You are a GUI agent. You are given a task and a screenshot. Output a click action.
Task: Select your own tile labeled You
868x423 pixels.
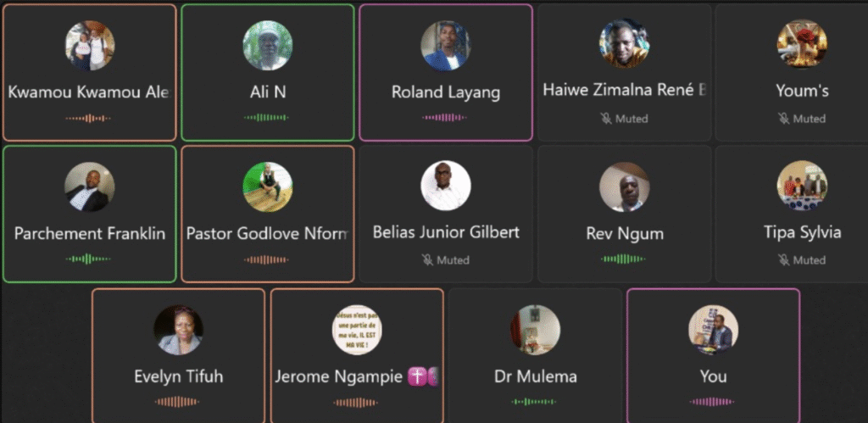pos(713,355)
